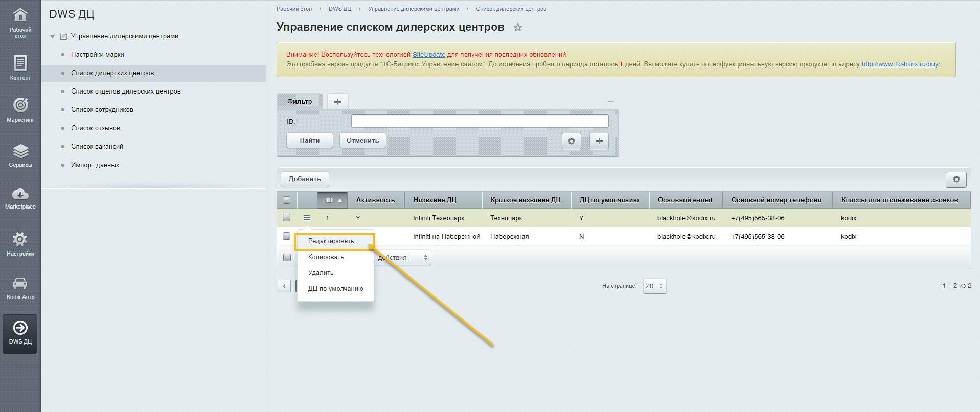Select the Фильтр tab

[300, 101]
